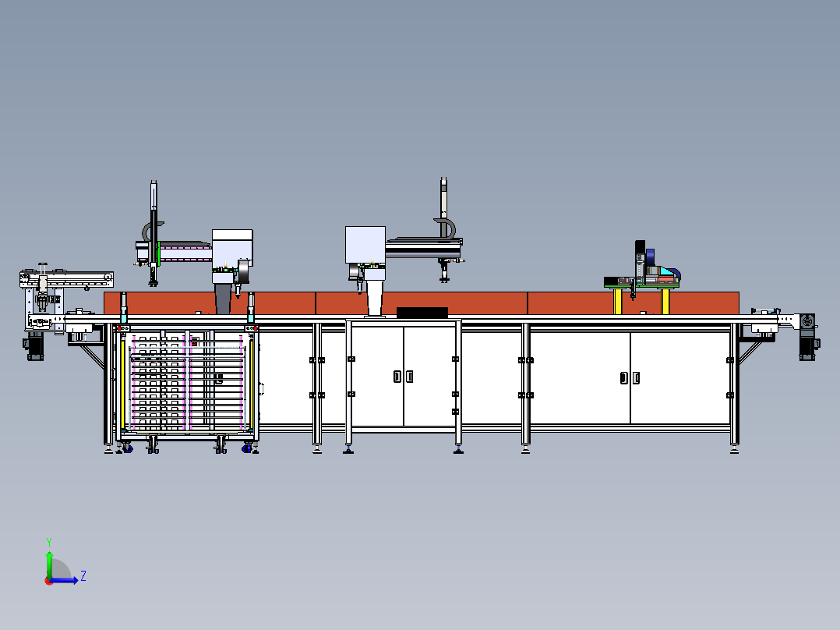Select the middle cabinet's left door handle

click(x=397, y=377)
